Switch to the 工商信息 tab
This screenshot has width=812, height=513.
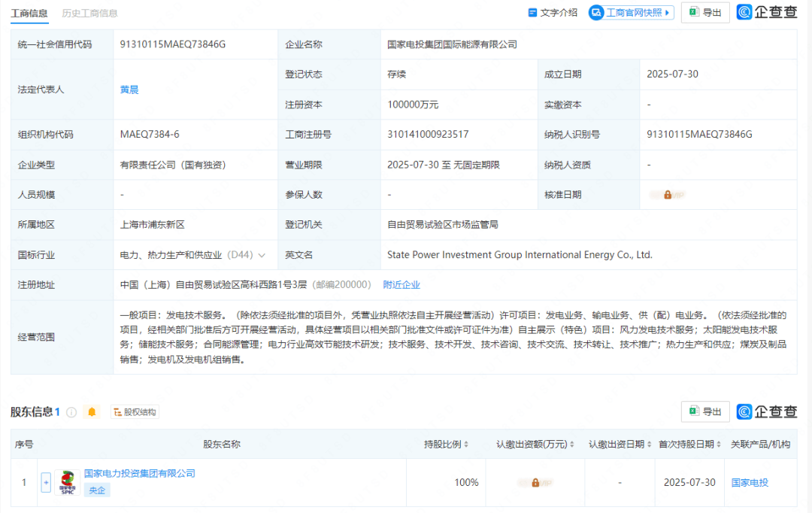[29, 14]
